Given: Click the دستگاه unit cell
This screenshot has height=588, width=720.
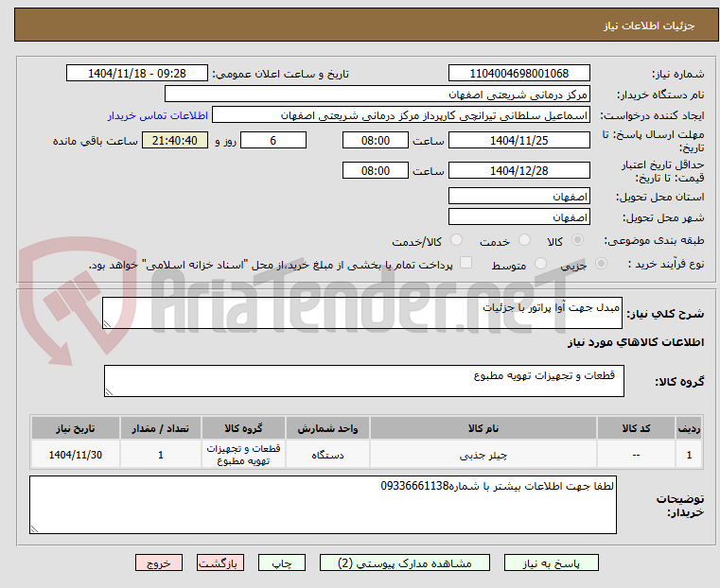Looking at the screenshot, I should point(327,455).
